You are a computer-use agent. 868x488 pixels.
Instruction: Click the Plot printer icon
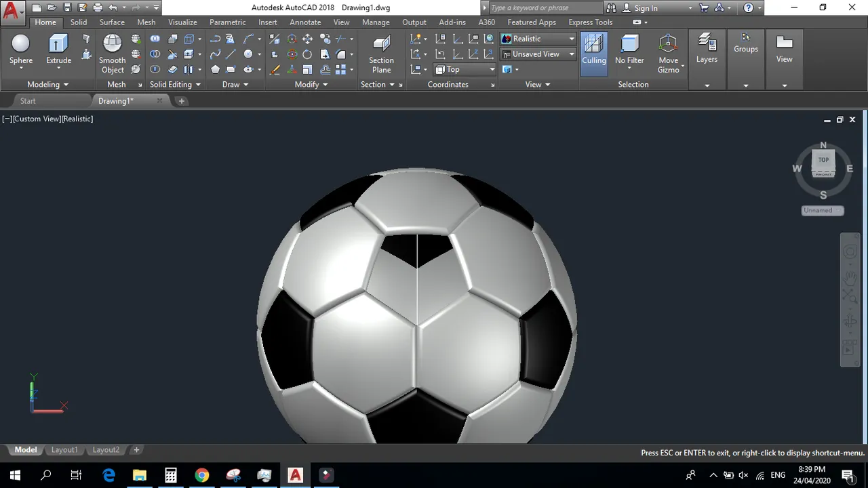(x=98, y=7)
